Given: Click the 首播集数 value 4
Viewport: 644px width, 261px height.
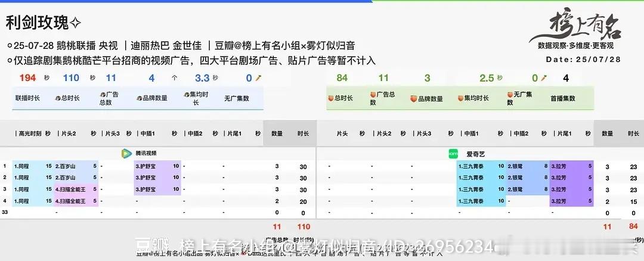Looking at the screenshot, I should 565,78.
